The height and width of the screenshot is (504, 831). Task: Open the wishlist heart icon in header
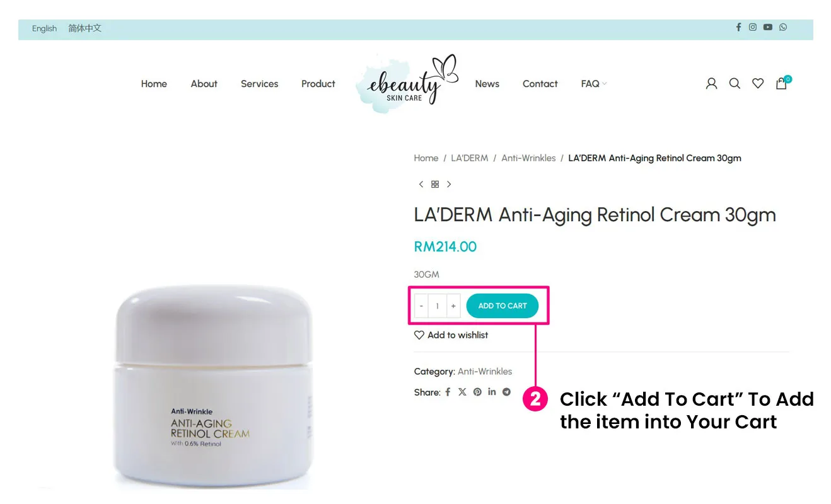pos(758,83)
